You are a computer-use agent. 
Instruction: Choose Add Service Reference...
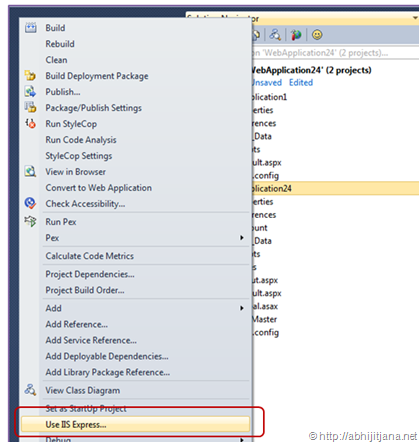click(91, 340)
